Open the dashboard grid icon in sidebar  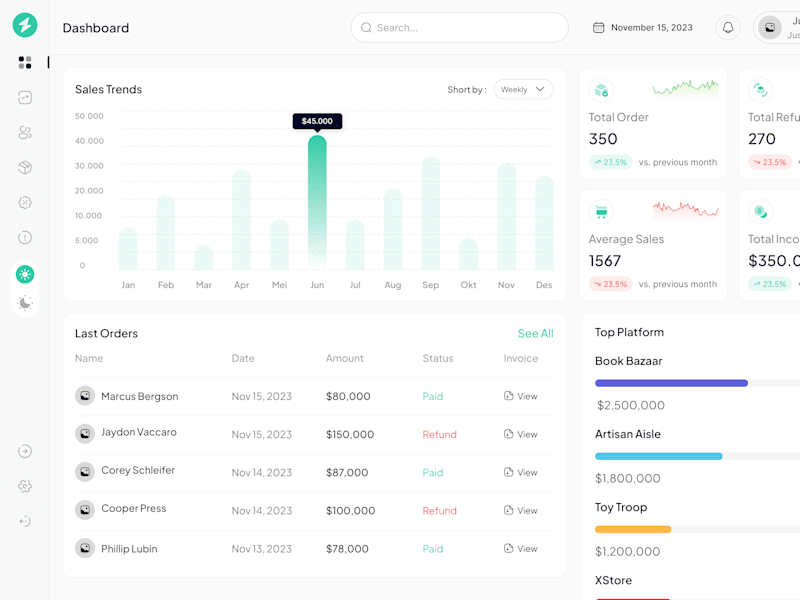[25, 62]
